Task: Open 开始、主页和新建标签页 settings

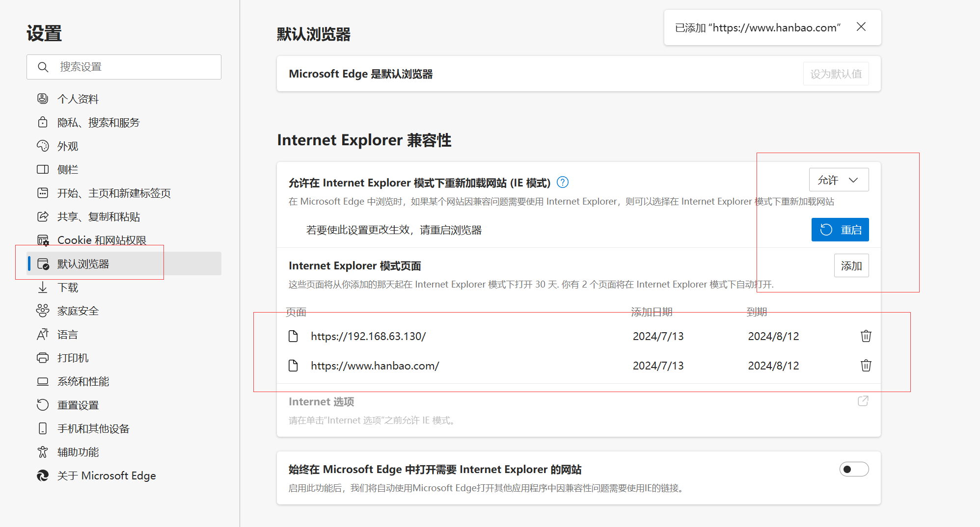Action: click(x=124, y=193)
